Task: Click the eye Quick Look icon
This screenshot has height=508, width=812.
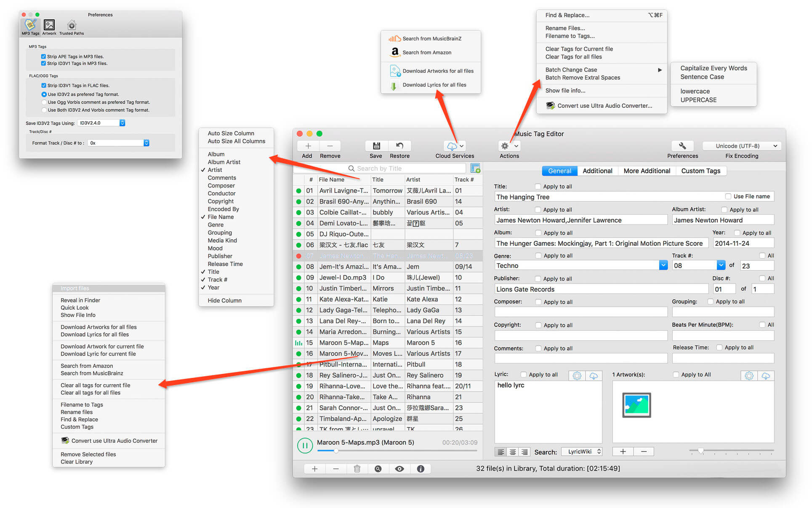Action: 399,468
